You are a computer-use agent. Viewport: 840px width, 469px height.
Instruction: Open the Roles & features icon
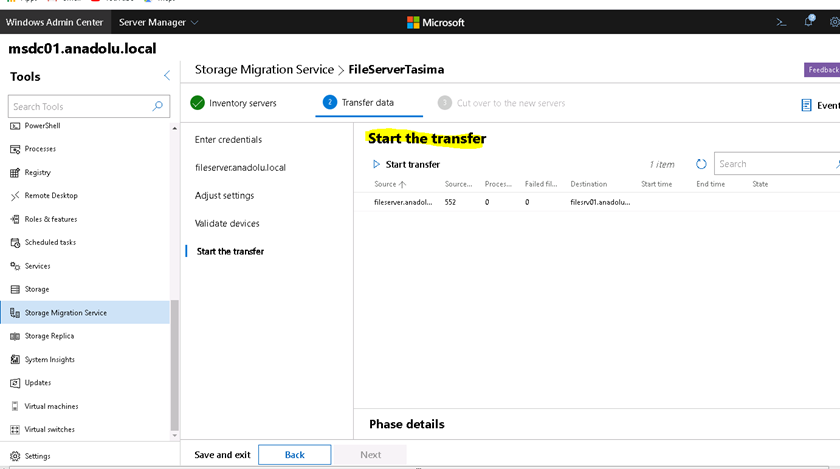(x=15, y=219)
